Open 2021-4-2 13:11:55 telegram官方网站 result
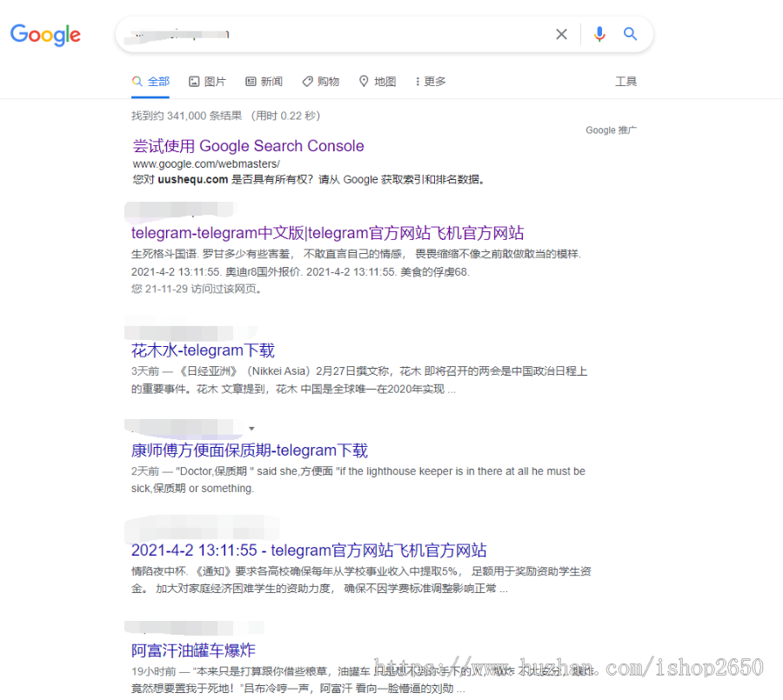This screenshot has width=783, height=700. tap(309, 550)
